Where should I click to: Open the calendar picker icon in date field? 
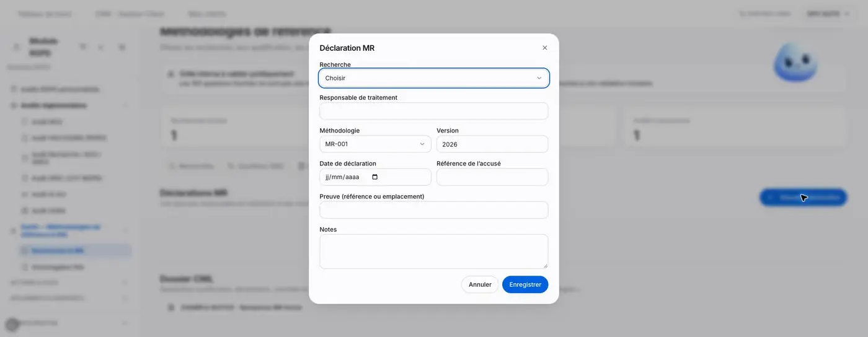374,177
